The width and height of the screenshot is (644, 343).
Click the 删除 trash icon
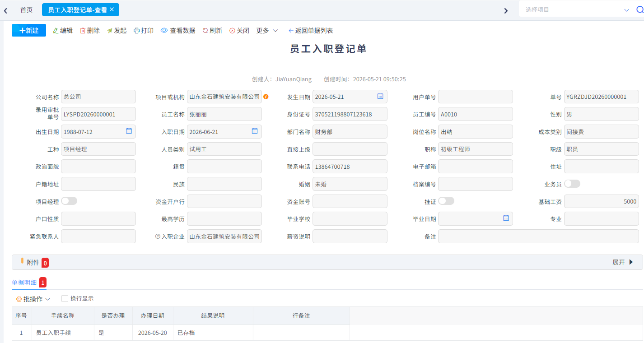tap(83, 31)
